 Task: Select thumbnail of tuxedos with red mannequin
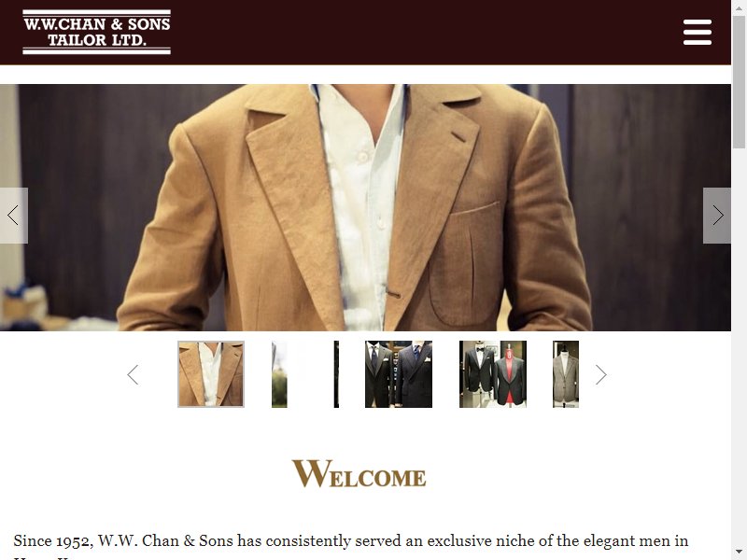pyautogui.click(x=493, y=374)
